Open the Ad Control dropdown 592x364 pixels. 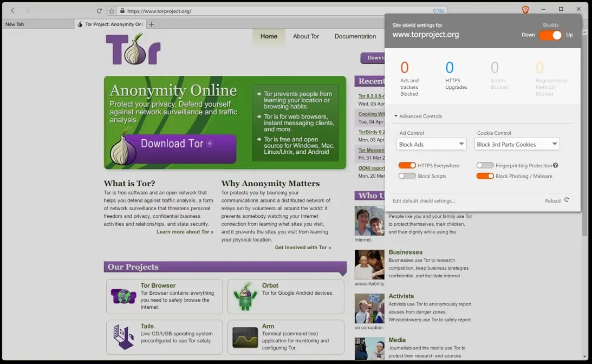pos(431,144)
